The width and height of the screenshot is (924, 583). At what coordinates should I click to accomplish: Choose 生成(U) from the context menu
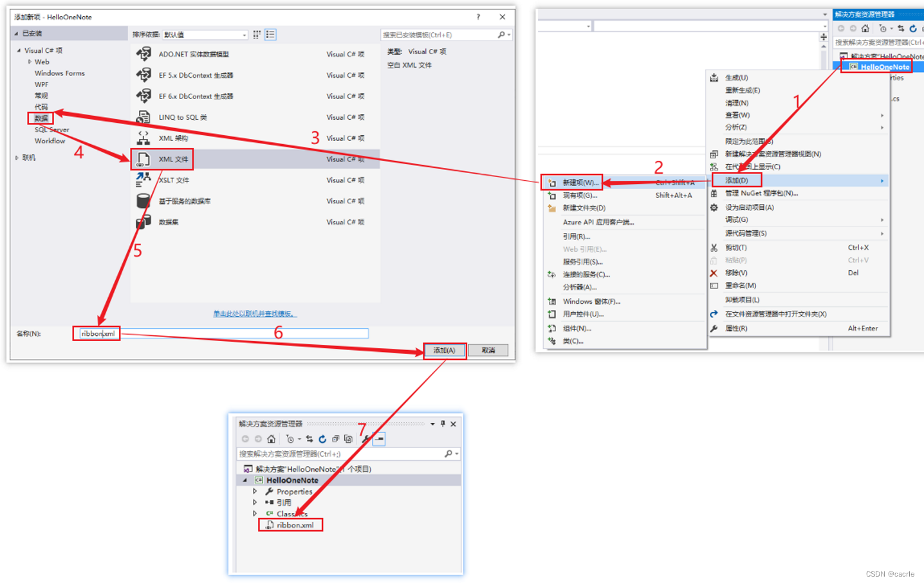[x=798, y=77]
